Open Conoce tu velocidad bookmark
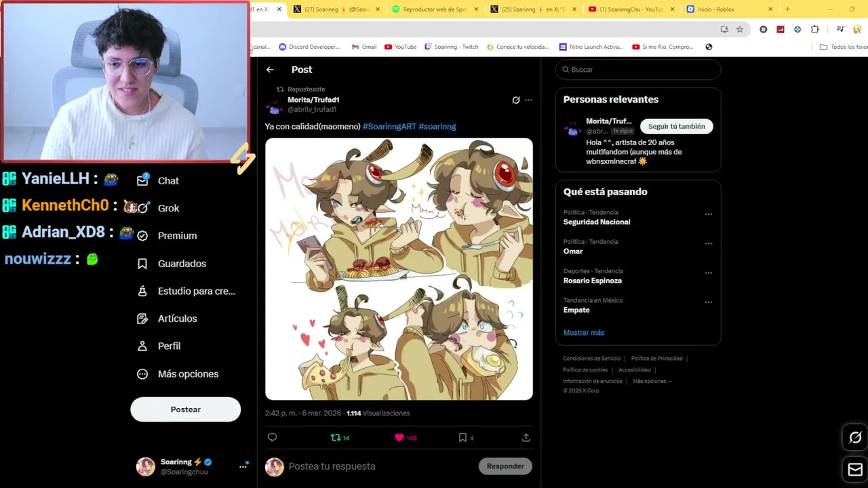Viewport: 868px width, 488px height. tap(517, 47)
